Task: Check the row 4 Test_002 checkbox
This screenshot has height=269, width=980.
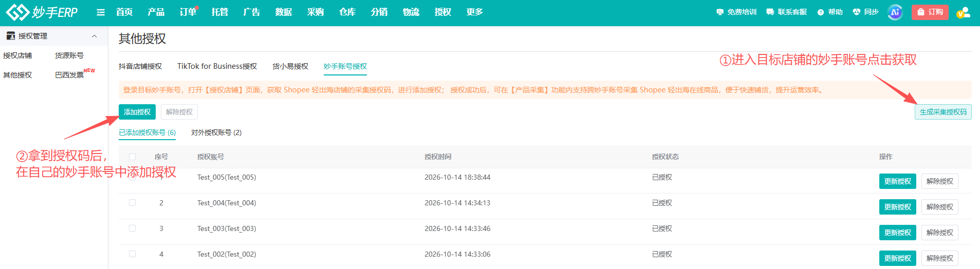Action: pos(133,254)
